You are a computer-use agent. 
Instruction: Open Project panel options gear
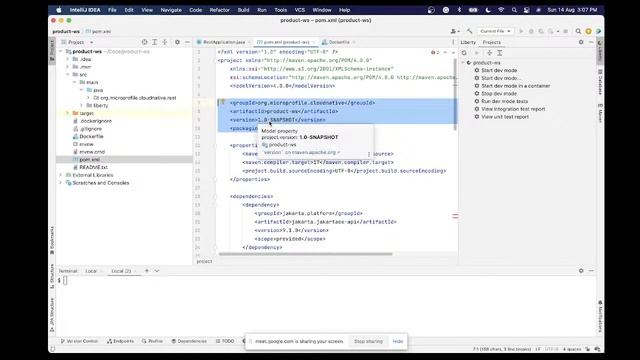click(177, 42)
